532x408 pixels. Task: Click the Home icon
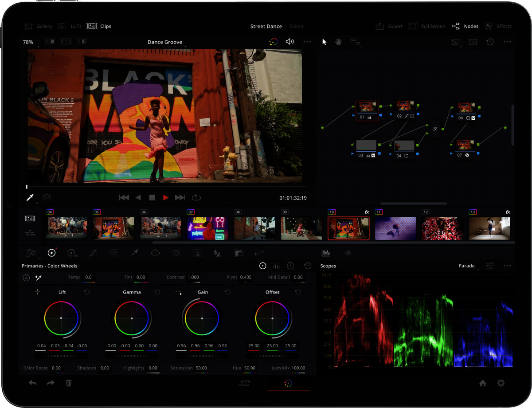(483, 383)
